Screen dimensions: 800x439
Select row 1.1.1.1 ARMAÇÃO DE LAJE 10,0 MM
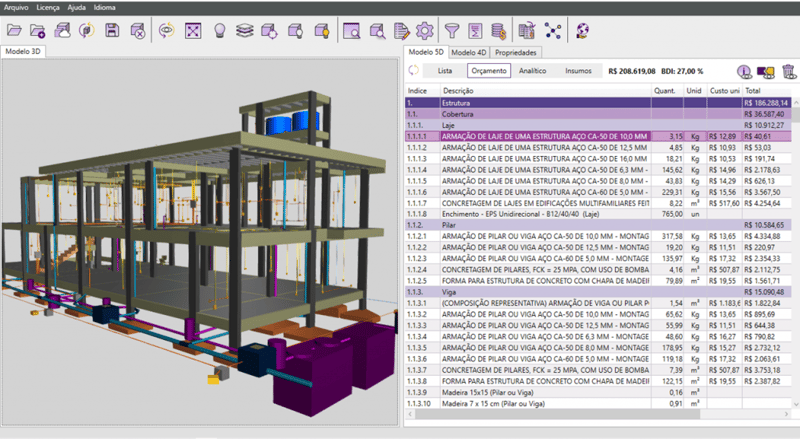coord(598,136)
